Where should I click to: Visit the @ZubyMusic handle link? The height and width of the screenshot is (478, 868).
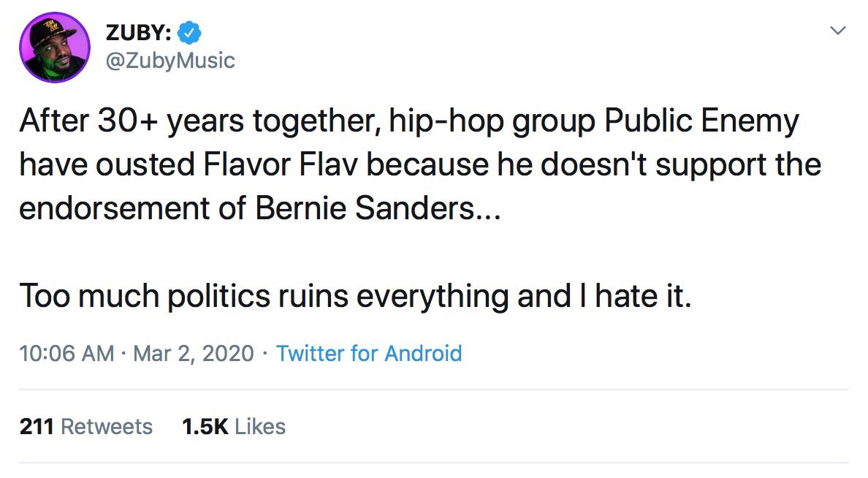pos(170,61)
